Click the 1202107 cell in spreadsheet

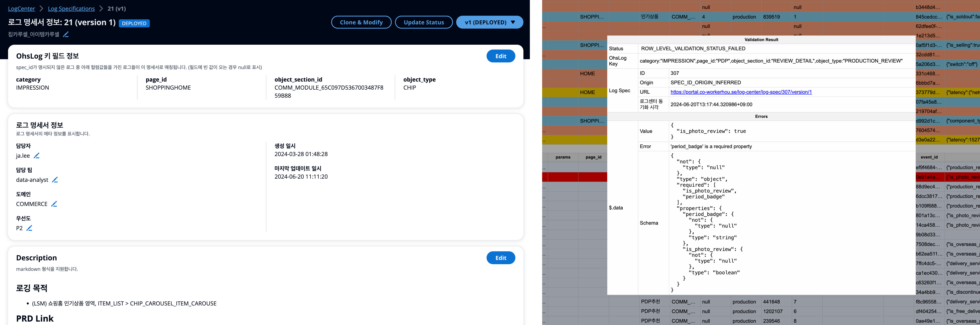776,311
